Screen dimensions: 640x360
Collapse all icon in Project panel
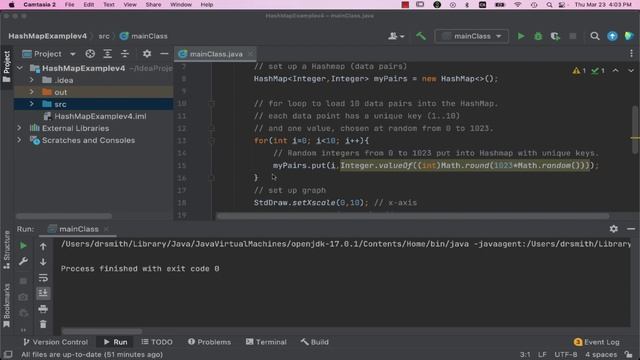[x=125, y=54]
